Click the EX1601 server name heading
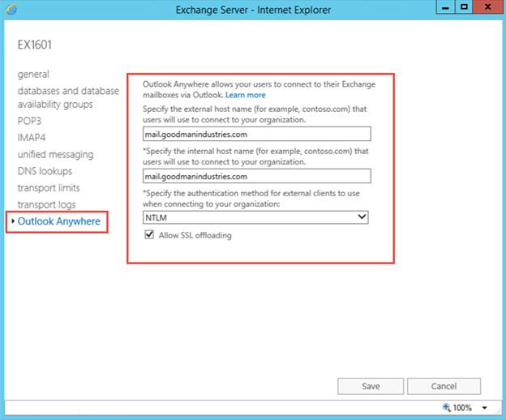This screenshot has width=506, height=420. (35, 45)
